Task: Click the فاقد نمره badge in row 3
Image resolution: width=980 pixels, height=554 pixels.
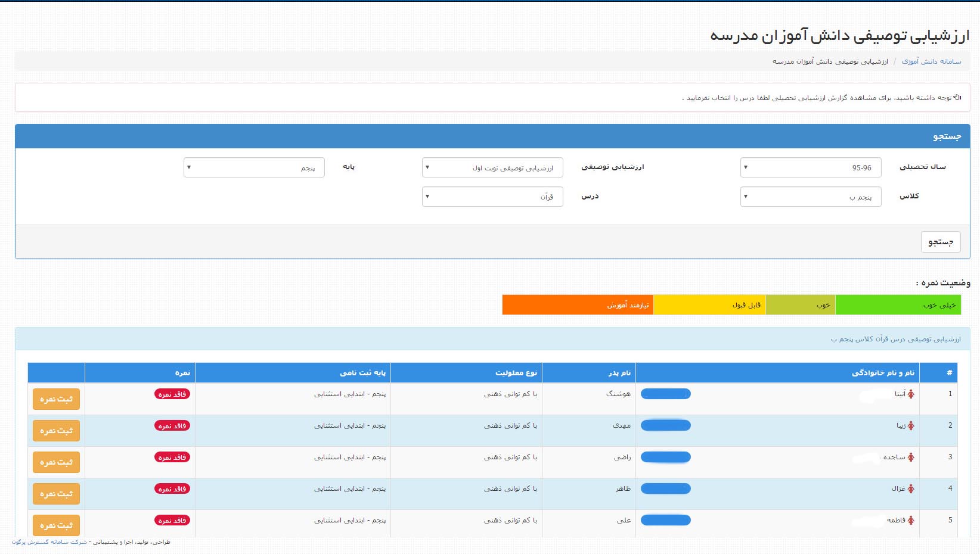Action: coord(172,457)
